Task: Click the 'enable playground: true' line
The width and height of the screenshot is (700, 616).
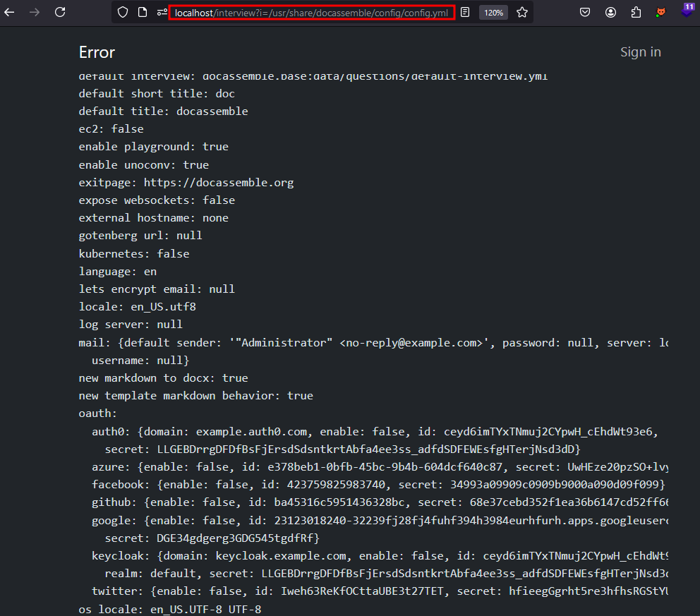Action: point(154,147)
